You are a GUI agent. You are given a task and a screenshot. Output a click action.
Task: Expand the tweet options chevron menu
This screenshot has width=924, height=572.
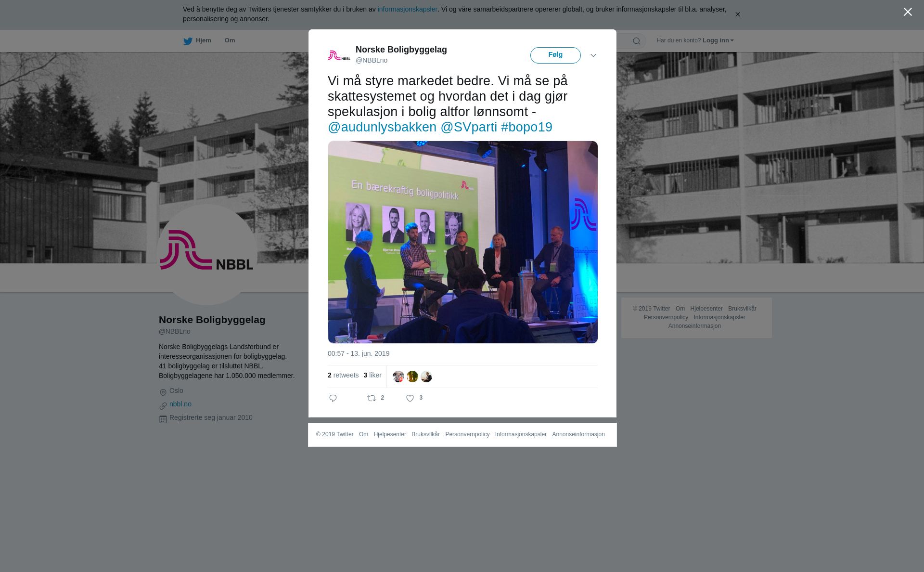click(x=593, y=55)
